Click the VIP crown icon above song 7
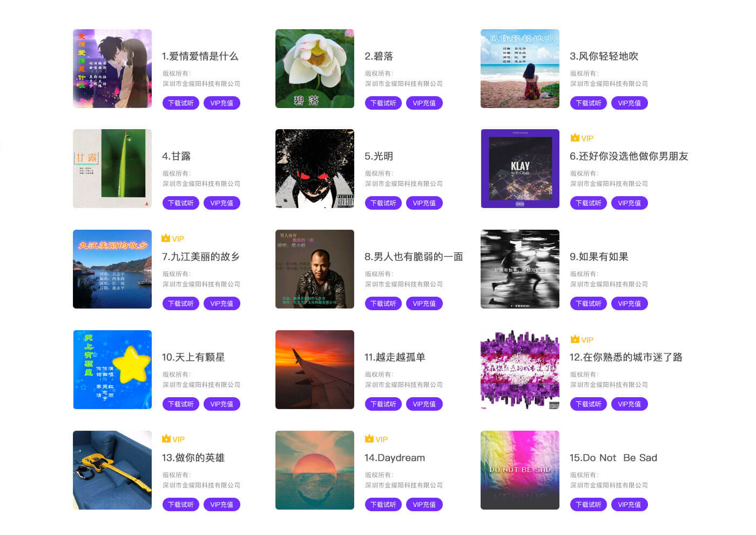 tap(166, 238)
